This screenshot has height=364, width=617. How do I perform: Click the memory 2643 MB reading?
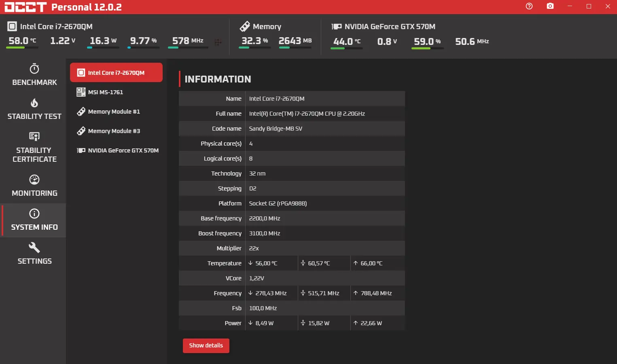pyautogui.click(x=295, y=41)
